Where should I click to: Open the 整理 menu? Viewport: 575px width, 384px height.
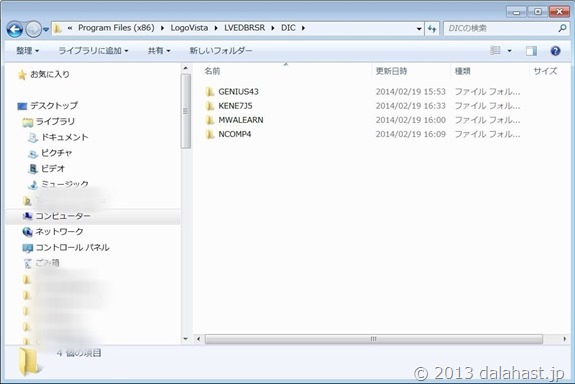[28, 51]
